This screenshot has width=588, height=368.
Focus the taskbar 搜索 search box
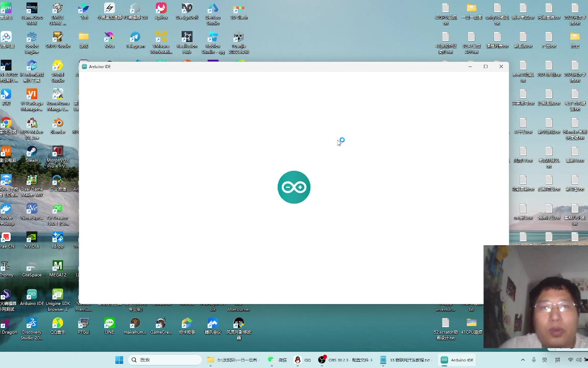pyautogui.click(x=165, y=360)
